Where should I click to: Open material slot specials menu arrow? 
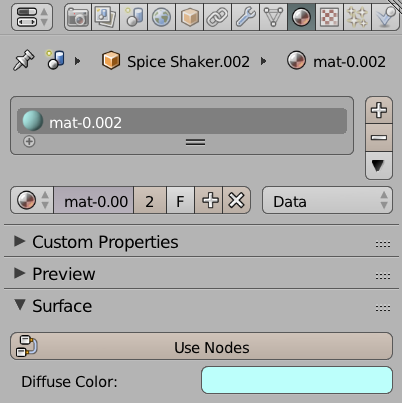pos(379,166)
